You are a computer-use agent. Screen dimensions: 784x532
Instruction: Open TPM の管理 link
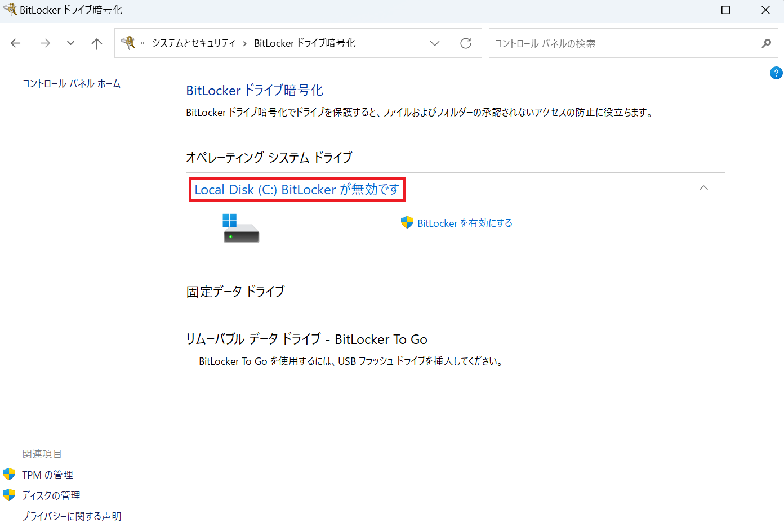pos(48,475)
